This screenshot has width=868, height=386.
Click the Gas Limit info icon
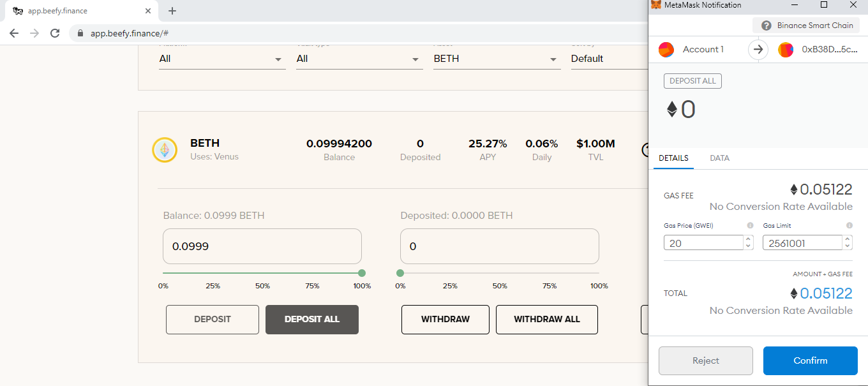click(849, 226)
